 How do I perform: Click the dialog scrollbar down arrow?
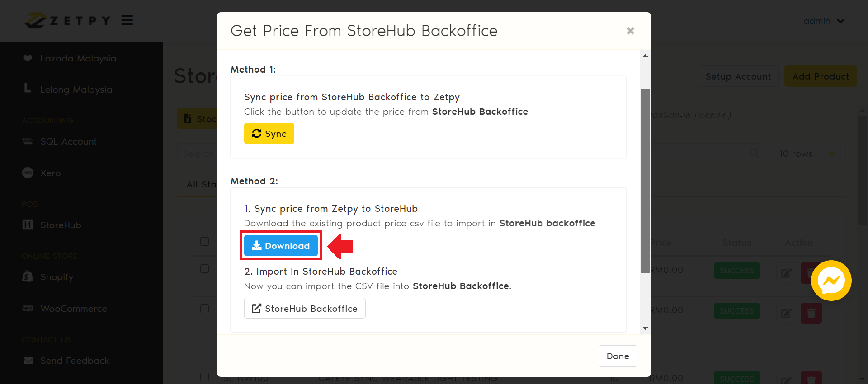(x=645, y=328)
